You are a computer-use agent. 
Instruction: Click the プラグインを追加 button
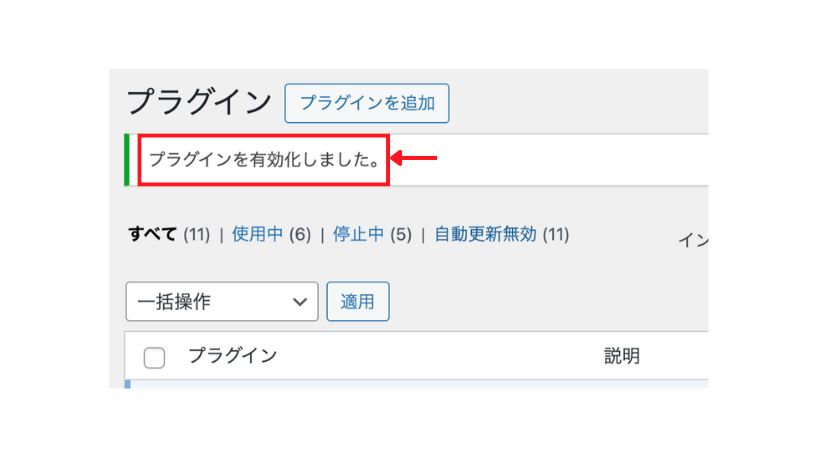(367, 103)
